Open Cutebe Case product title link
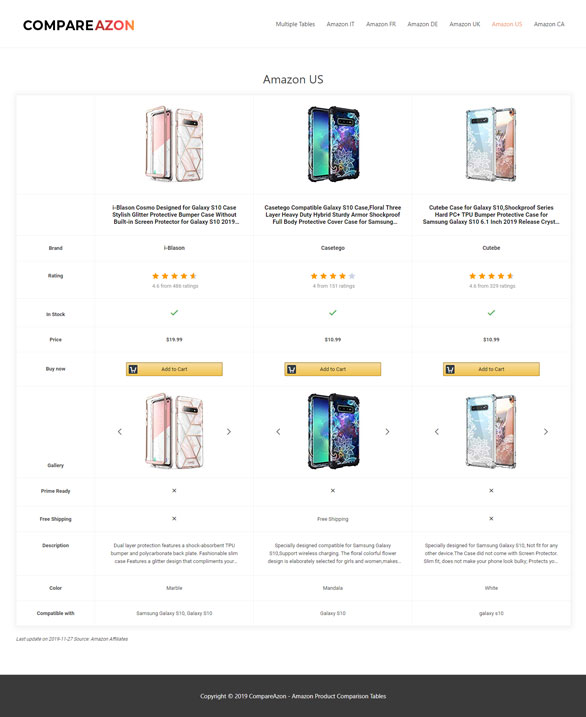The height and width of the screenshot is (717, 586). click(x=491, y=214)
